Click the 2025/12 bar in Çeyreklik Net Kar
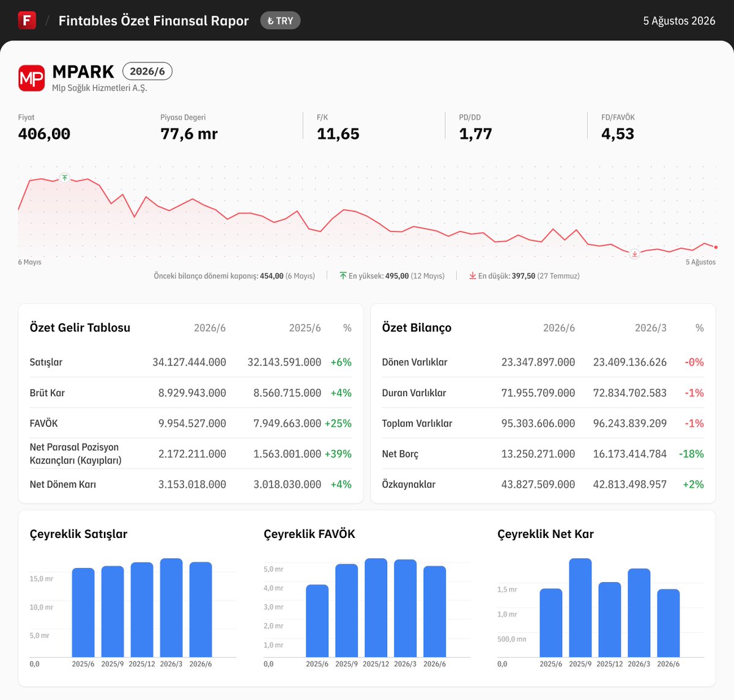 pyautogui.click(x=610, y=619)
